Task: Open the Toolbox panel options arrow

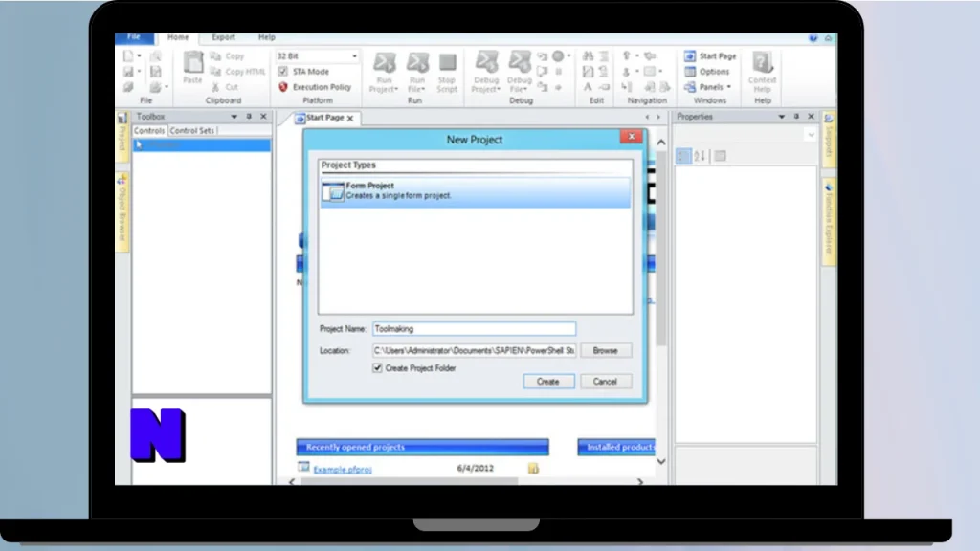Action: pos(234,117)
